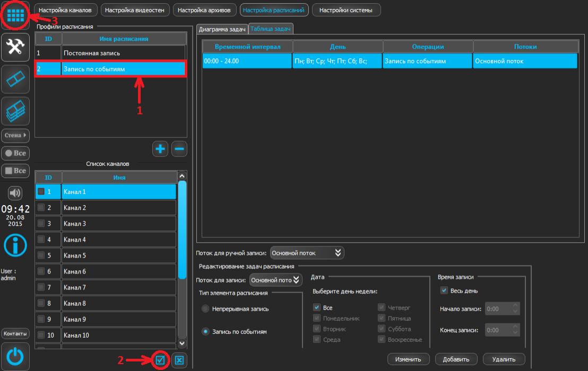Select the Непрерывная запись radio button
588x371 pixels.
click(x=205, y=308)
